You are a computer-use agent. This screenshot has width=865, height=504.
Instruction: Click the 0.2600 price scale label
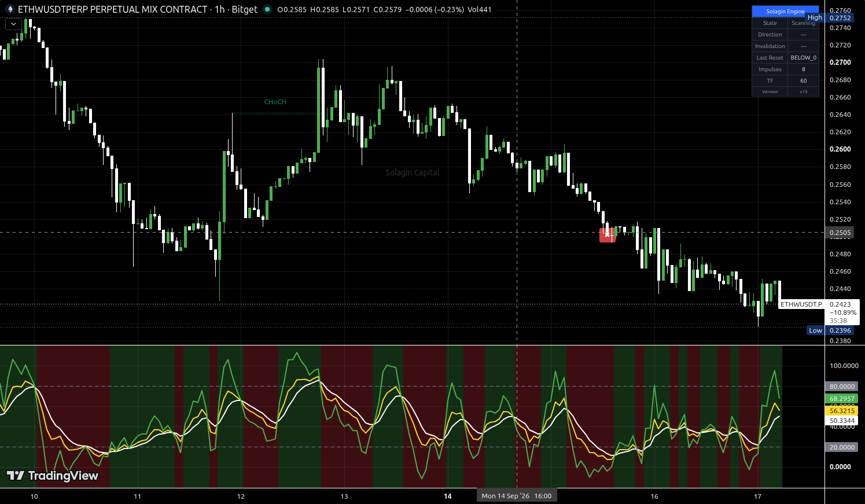coord(840,149)
